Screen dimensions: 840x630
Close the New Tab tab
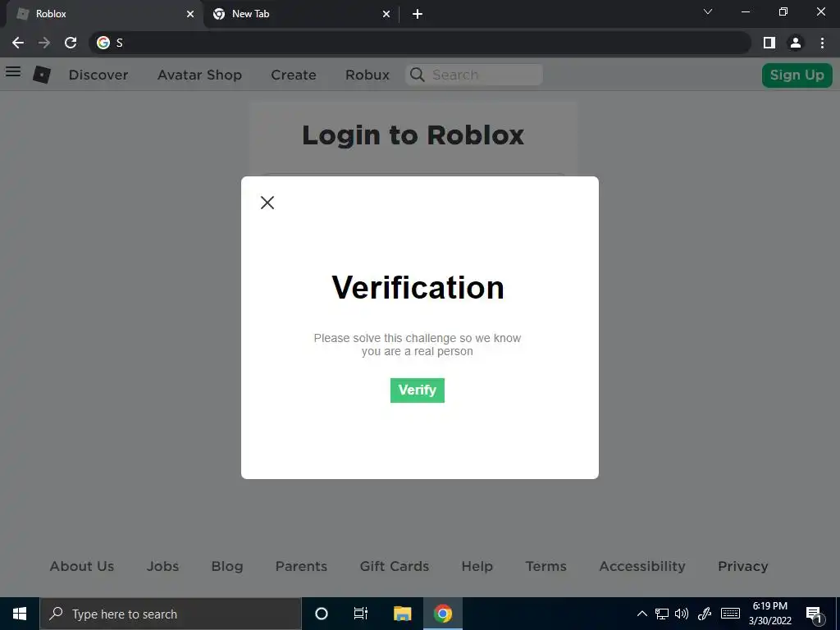[x=386, y=14]
